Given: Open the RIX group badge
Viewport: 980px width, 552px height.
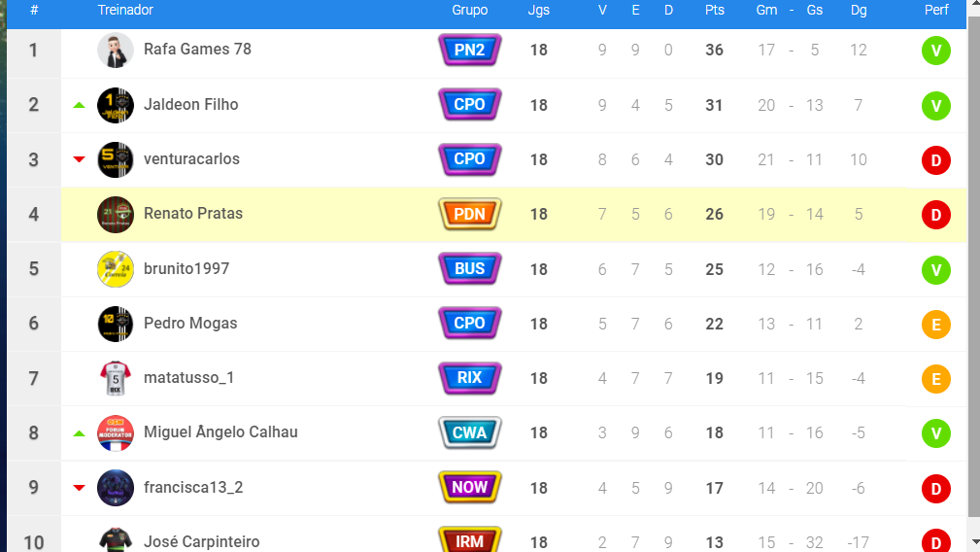Looking at the screenshot, I should (469, 378).
